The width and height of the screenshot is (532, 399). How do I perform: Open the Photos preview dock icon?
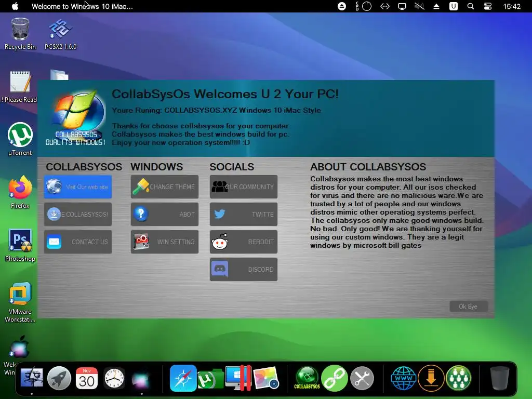[x=266, y=378]
